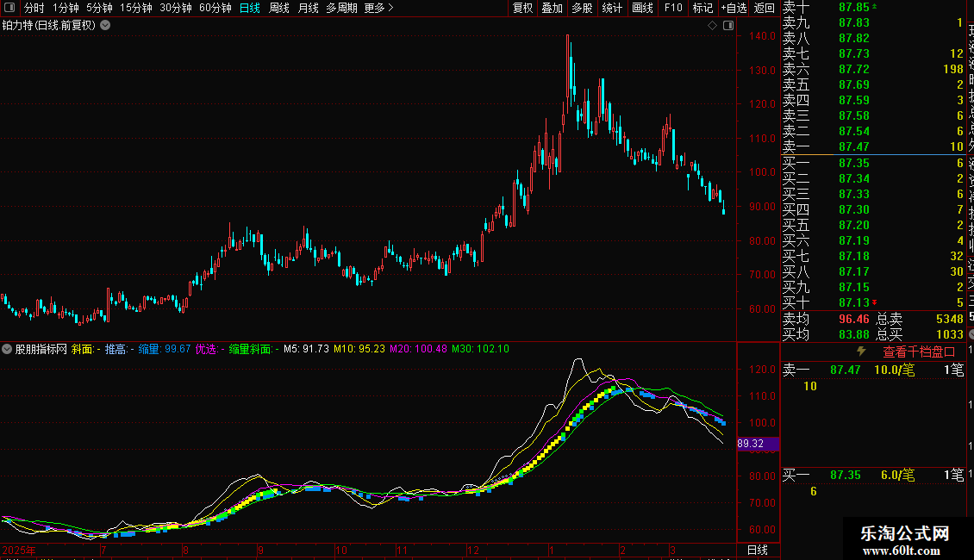Click the 标记 mark button
The width and height of the screenshot is (974, 560).
702,8
